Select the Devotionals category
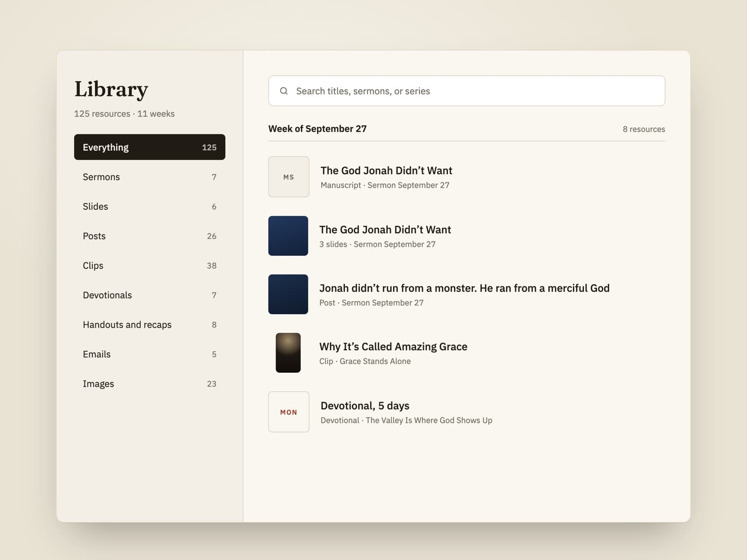The width and height of the screenshot is (747, 560). point(149,295)
